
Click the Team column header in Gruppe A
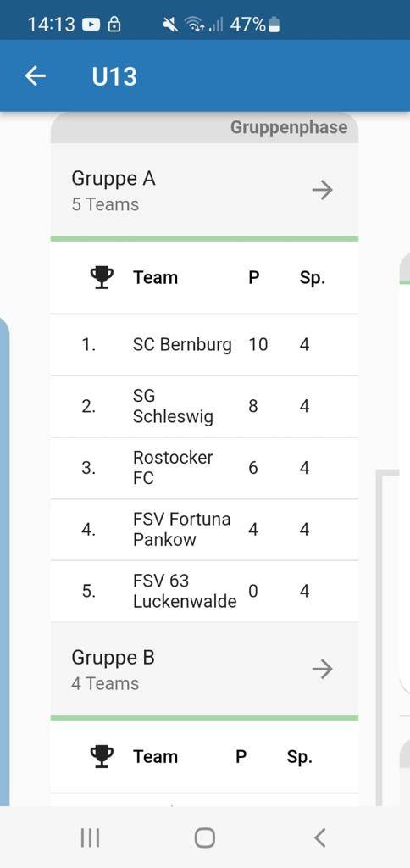[156, 277]
